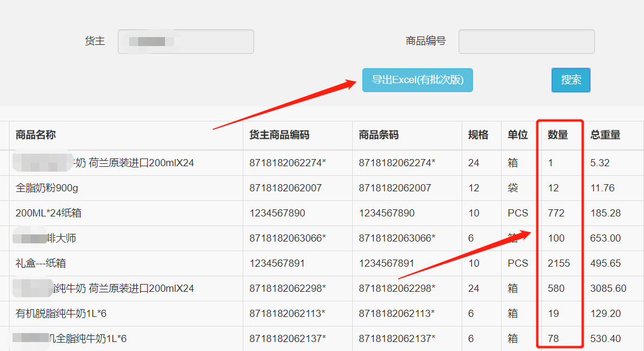644x351 pixels.
Task: Select total weight value 495.65
Action: (605, 263)
